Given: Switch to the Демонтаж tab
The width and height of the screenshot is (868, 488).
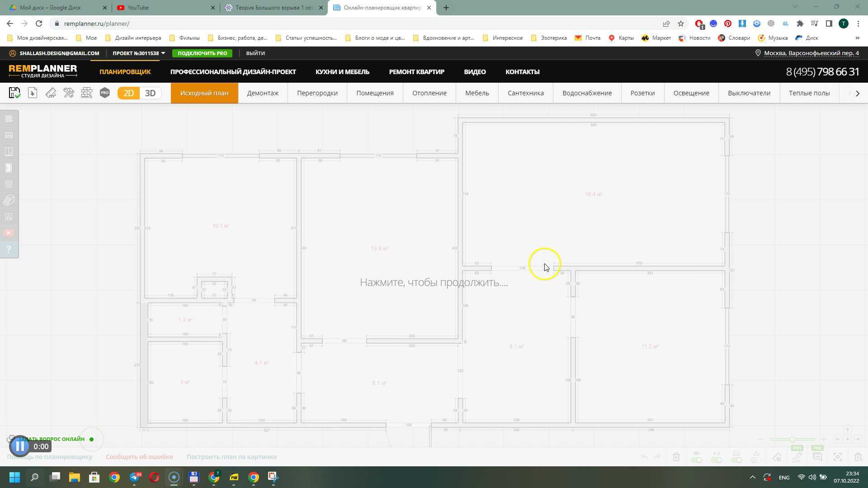Looking at the screenshot, I should [263, 93].
